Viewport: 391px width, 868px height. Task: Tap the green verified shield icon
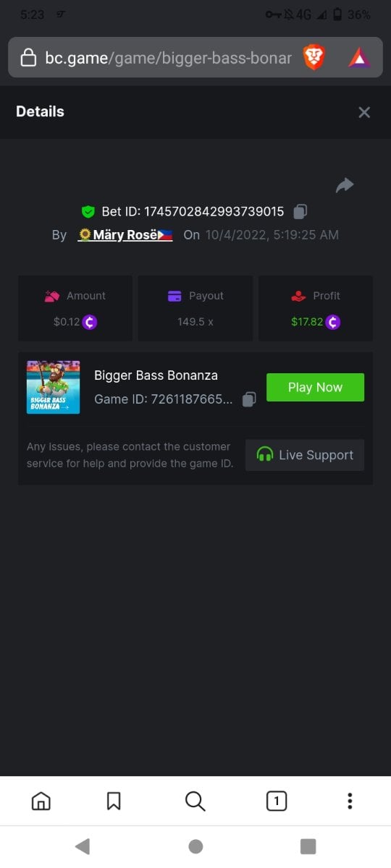[88, 212]
